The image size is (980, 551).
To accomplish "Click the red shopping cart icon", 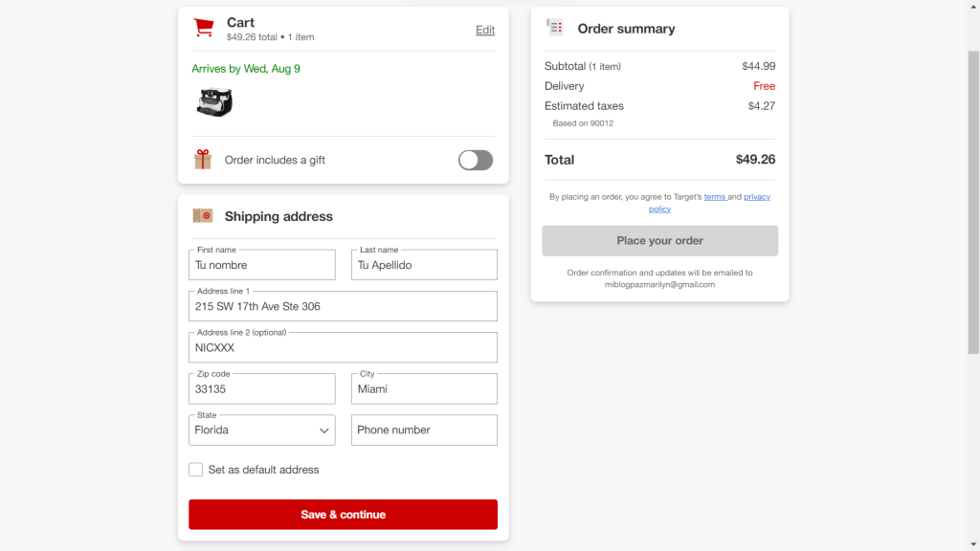I will click(x=204, y=28).
